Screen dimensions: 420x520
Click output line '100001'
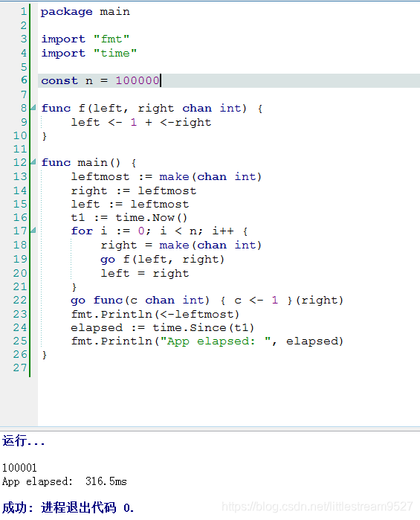[x=19, y=468]
